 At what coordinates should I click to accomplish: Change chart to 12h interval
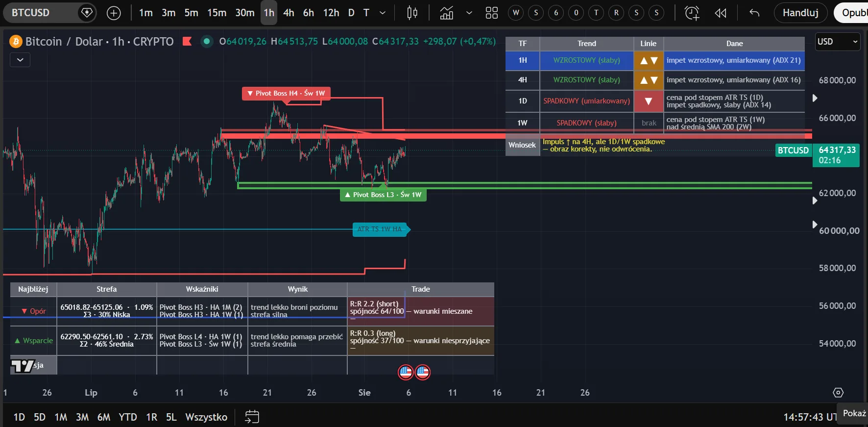click(x=331, y=13)
